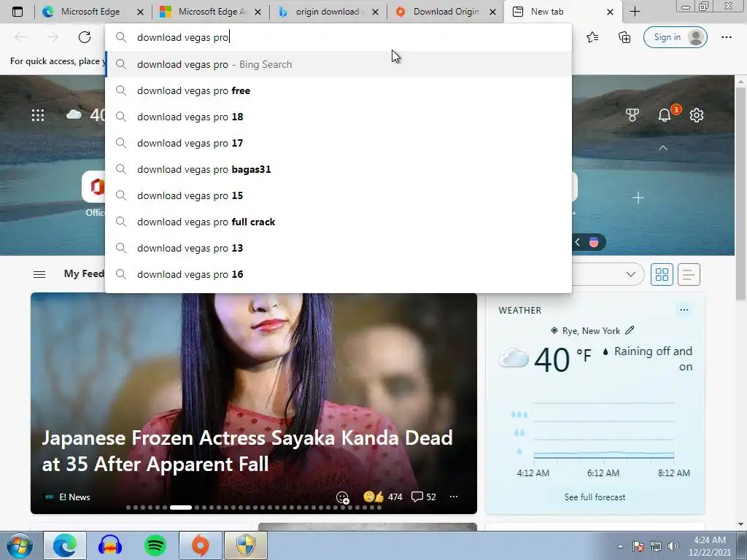Select the suggestion download vegas pro 13
Screen dimensions: 747x560
(338, 248)
